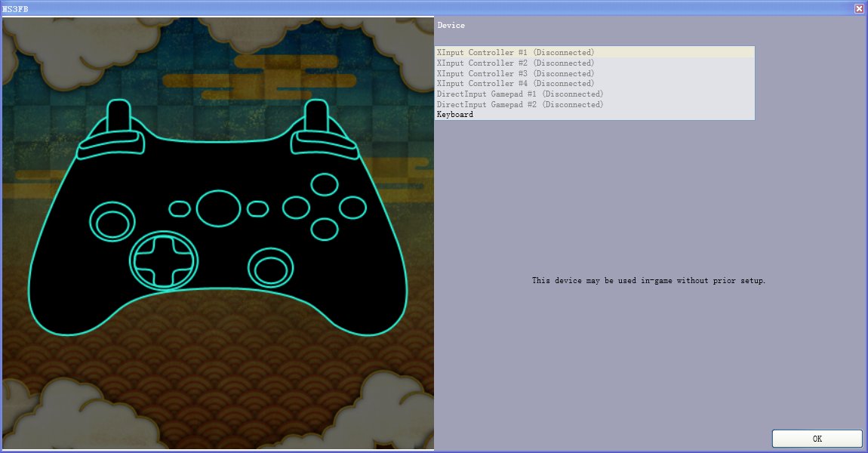Viewport: 868px width, 453px height.
Task: Click the left analog stick on the controller
Action: [113, 221]
